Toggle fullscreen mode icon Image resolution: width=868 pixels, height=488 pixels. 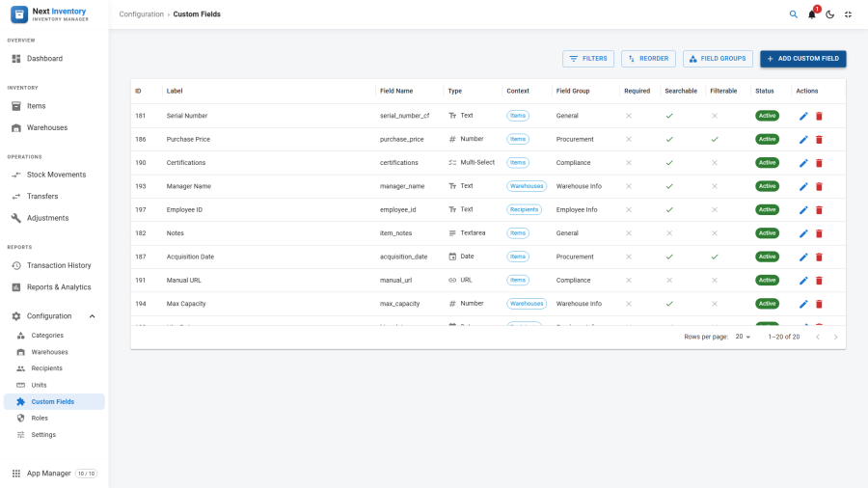coord(848,14)
